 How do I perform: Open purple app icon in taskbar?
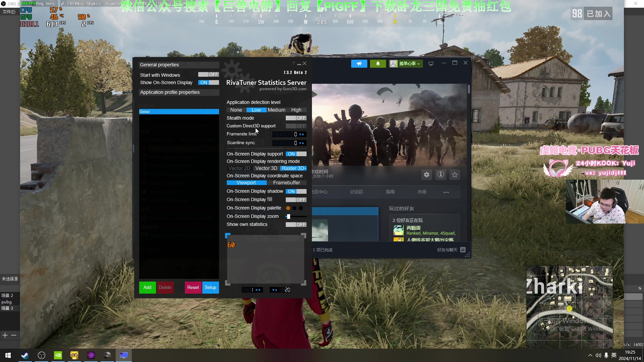coord(91,355)
